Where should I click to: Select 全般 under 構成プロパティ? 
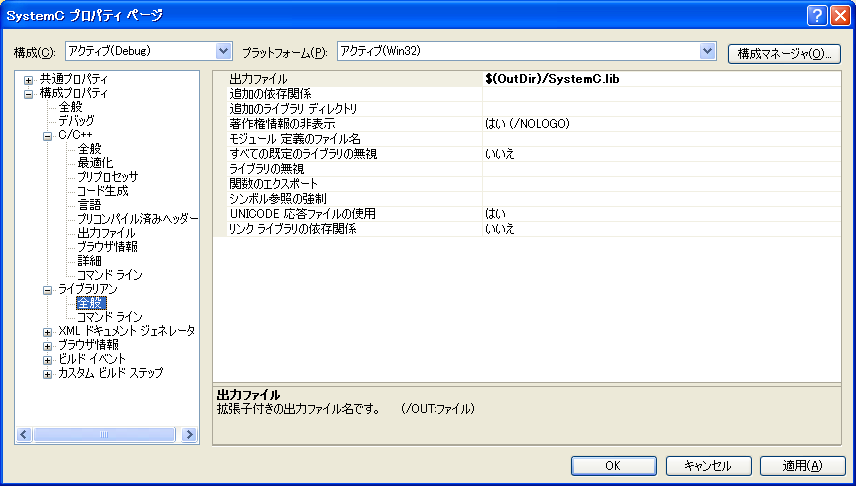click(70, 107)
